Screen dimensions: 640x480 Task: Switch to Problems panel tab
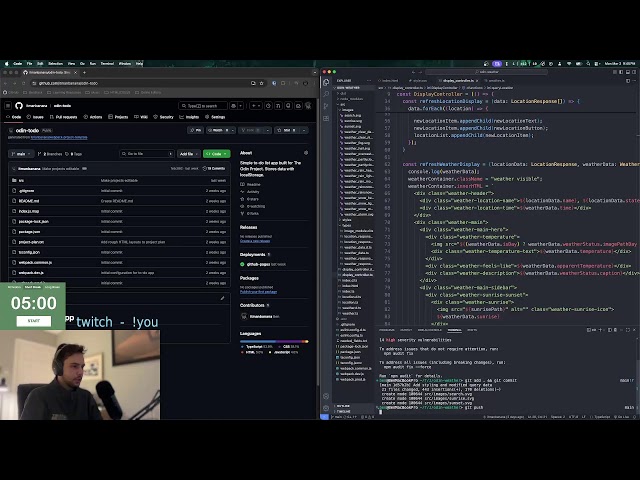(387, 330)
